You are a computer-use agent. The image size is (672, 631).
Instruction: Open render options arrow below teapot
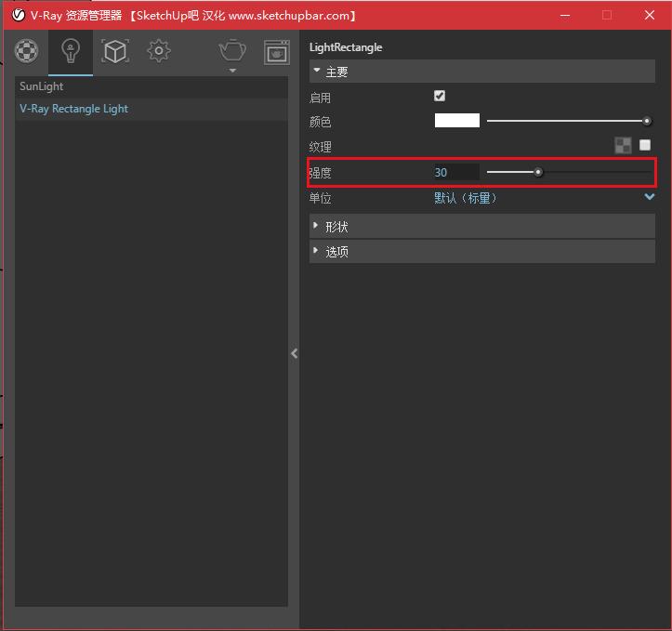[x=232, y=71]
